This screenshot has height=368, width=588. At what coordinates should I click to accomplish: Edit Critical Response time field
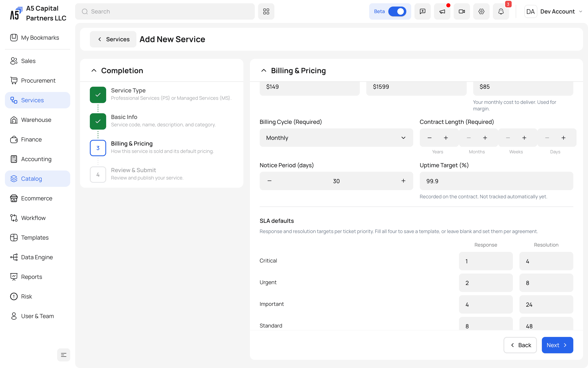point(486,261)
